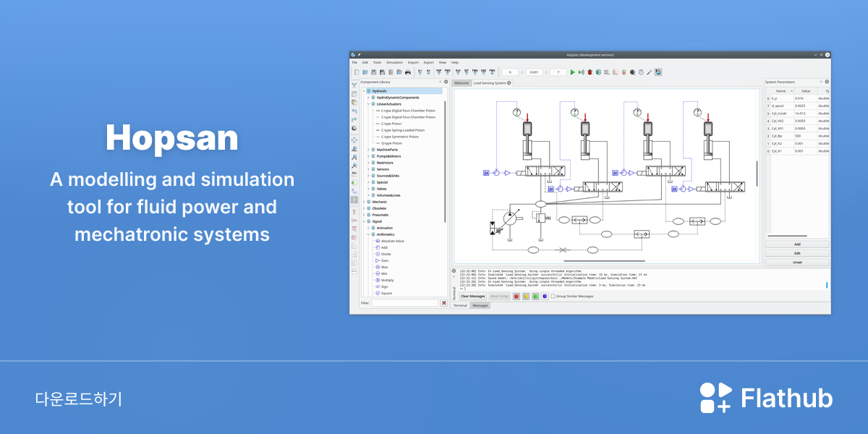The image size is (868, 434).
Task: Open the gear options icon in left sidebar
Action: [x=354, y=128]
